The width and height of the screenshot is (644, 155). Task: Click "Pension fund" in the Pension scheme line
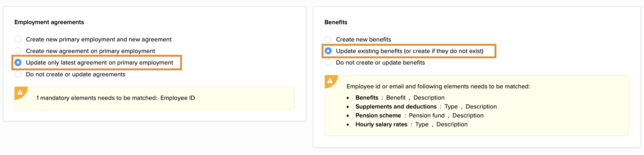[427, 115]
